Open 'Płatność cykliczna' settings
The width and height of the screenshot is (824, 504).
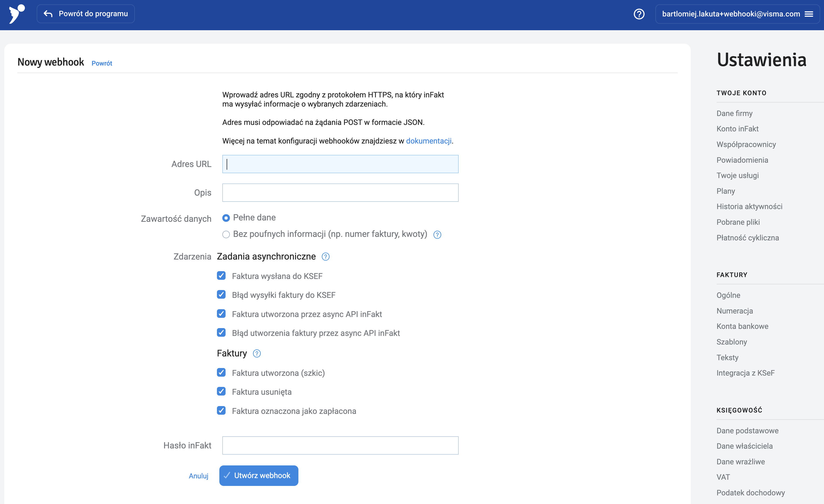(x=747, y=238)
